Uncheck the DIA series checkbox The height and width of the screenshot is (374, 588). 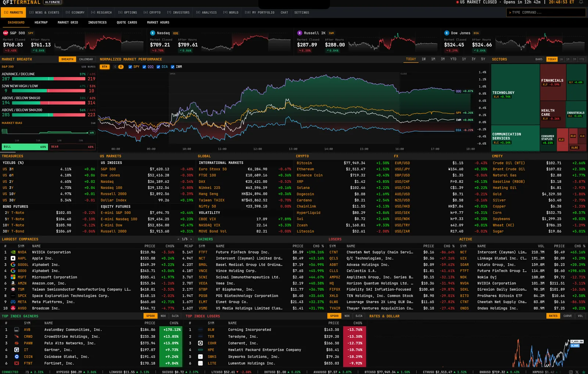click(158, 67)
